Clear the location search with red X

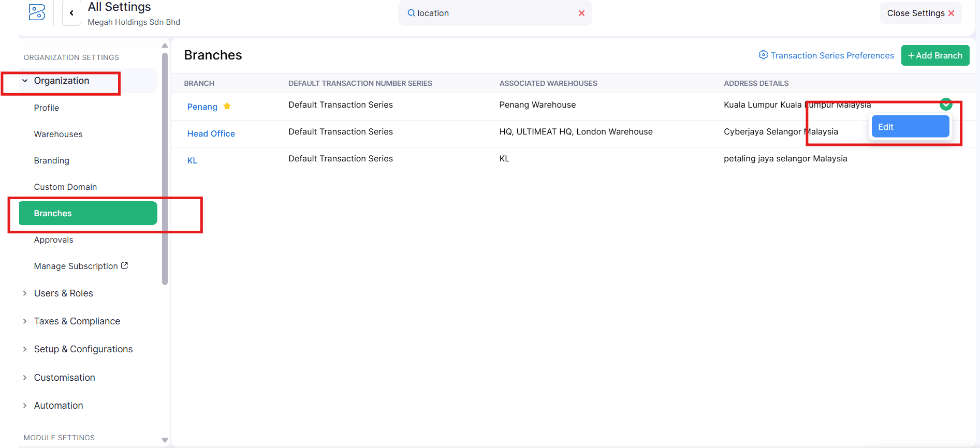pyautogui.click(x=581, y=13)
